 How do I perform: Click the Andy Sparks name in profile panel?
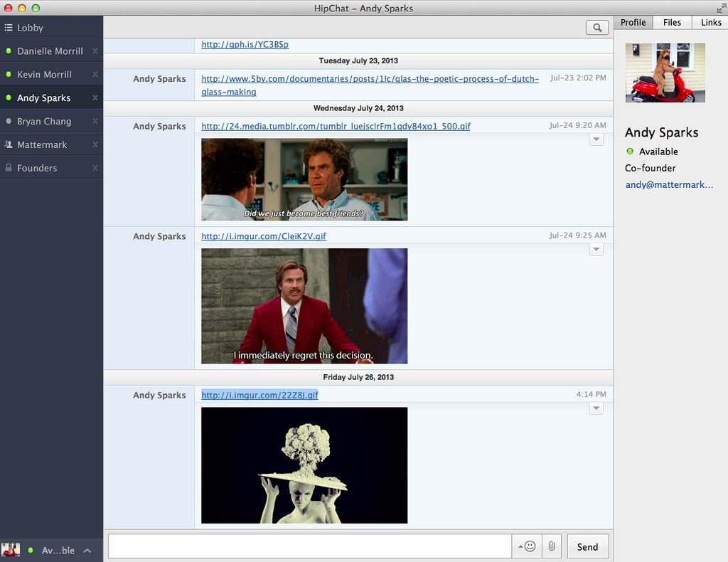coord(662,133)
